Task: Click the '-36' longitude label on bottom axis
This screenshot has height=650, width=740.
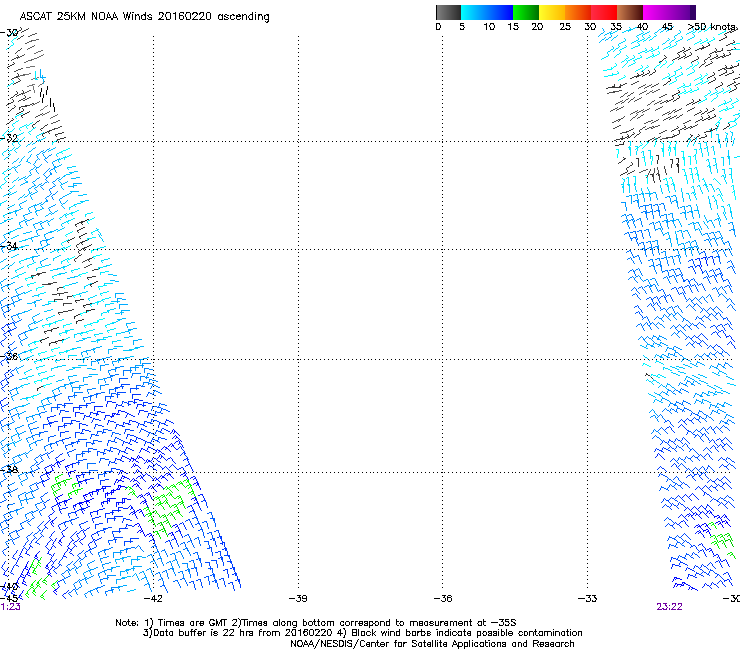Action: click(x=443, y=599)
